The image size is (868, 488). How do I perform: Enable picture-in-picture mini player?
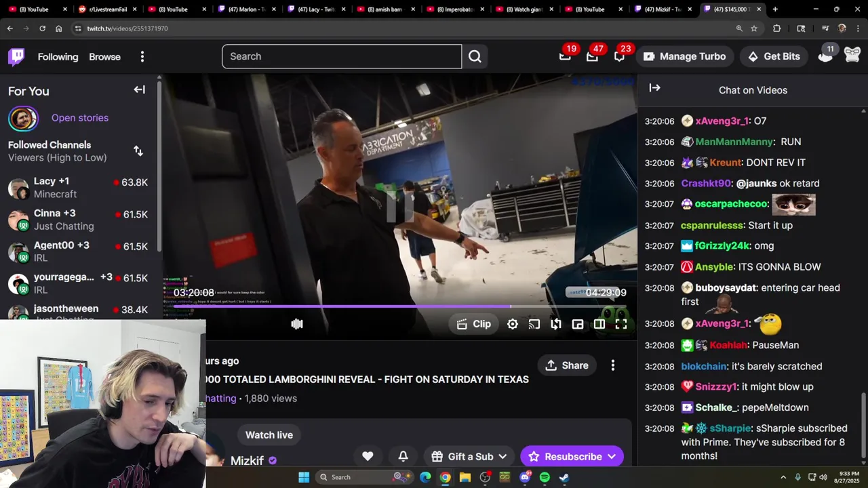point(578,324)
